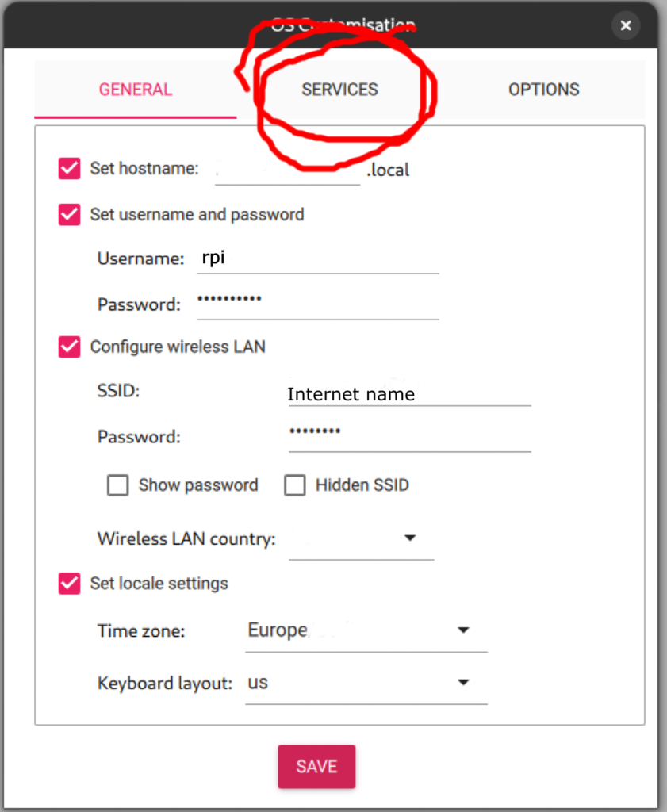This screenshot has width=667, height=812.
Task: Click the user account Password field
Action: click(317, 304)
